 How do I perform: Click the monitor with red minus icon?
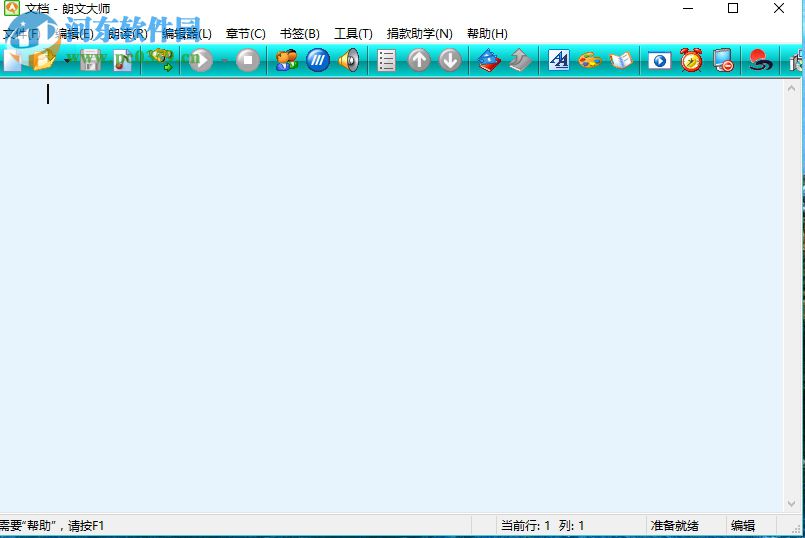pos(723,61)
